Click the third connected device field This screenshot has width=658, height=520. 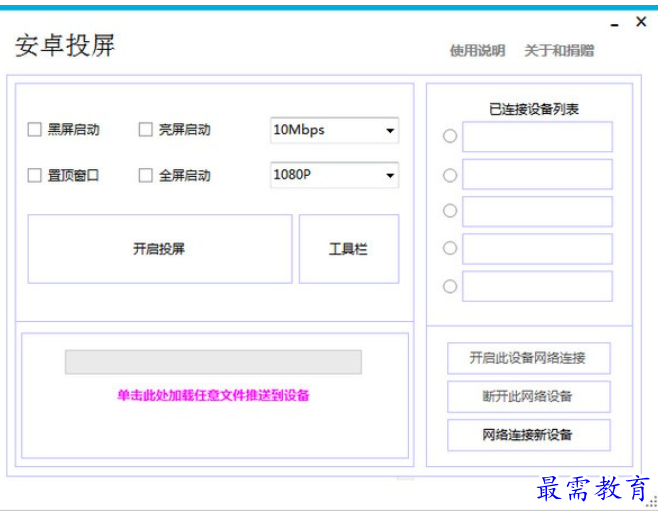click(x=537, y=212)
